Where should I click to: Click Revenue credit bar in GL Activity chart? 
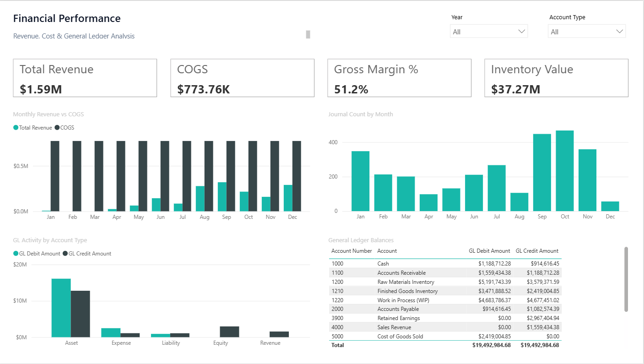coord(279,334)
